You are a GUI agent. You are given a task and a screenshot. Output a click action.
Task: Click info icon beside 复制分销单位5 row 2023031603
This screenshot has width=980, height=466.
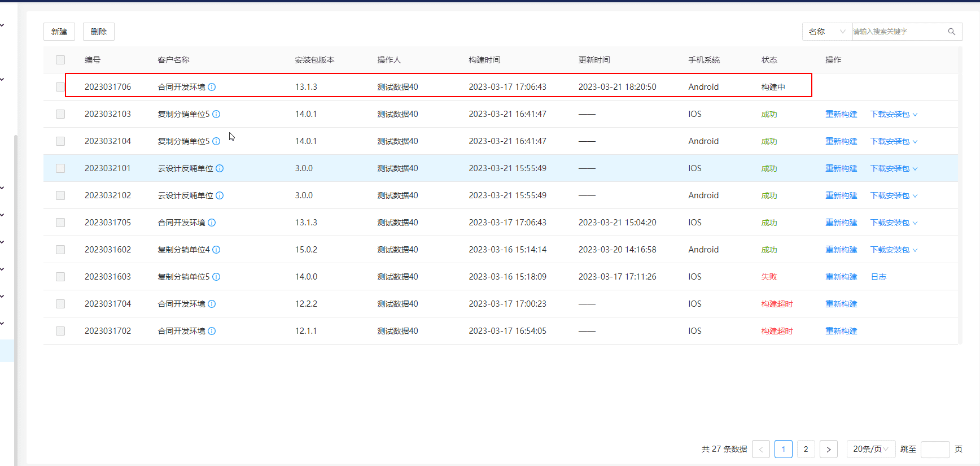[x=216, y=277]
